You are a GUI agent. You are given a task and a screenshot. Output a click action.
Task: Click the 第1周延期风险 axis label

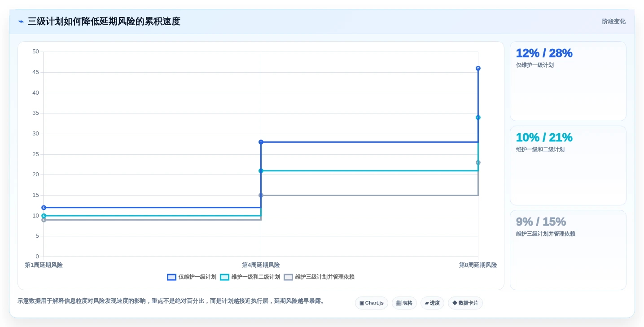tap(44, 265)
